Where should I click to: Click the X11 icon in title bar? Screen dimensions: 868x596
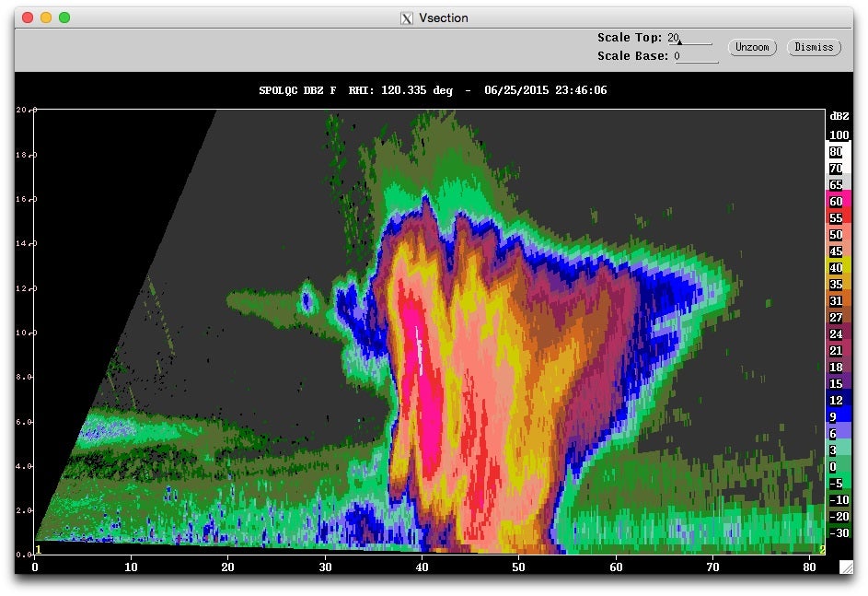407,18
